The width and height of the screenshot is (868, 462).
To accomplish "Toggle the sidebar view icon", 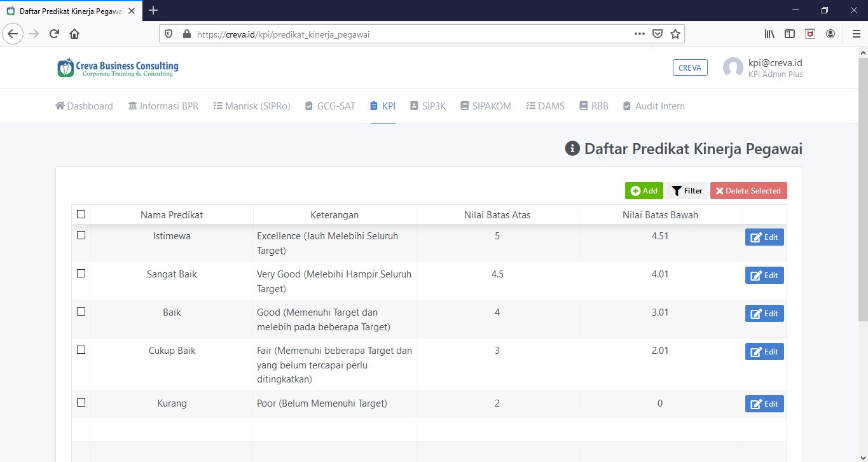I will coord(790,34).
